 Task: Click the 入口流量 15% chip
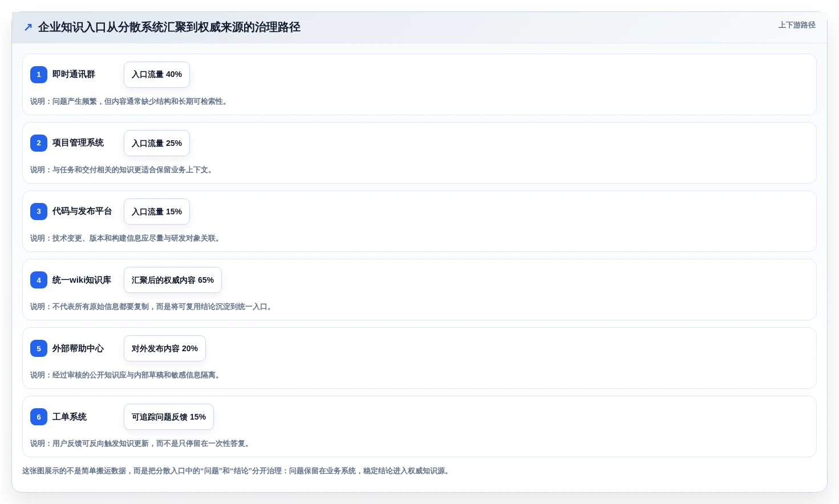point(157,212)
